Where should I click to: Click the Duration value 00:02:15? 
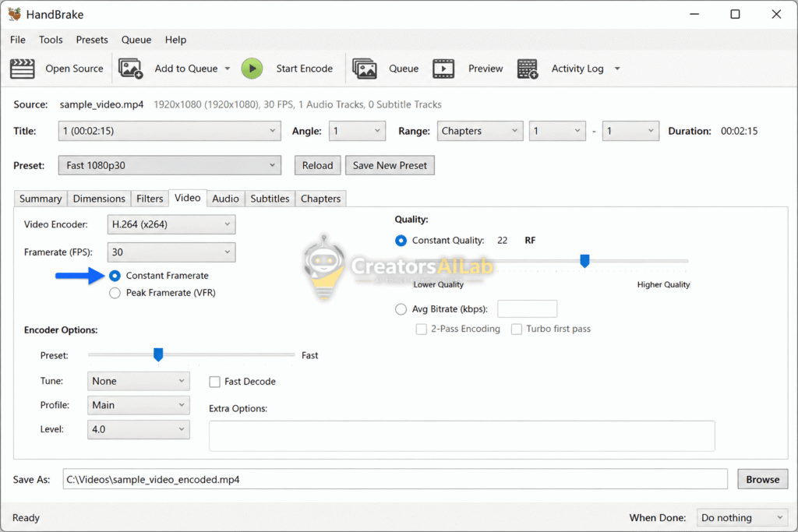coord(739,131)
